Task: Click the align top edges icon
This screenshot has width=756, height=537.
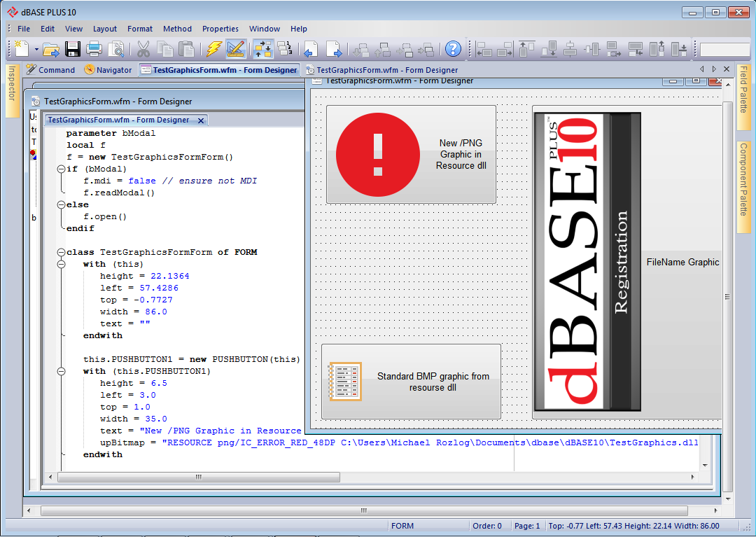Action: point(526,49)
